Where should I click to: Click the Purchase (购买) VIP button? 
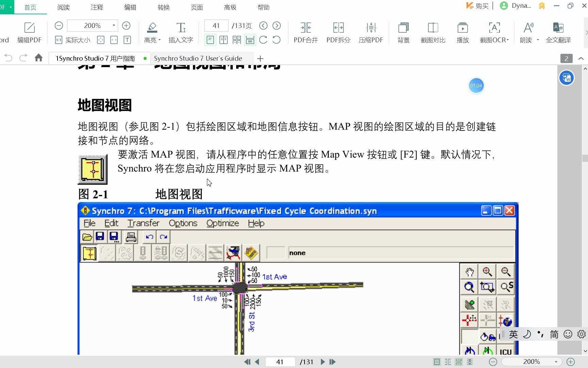click(477, 6)
